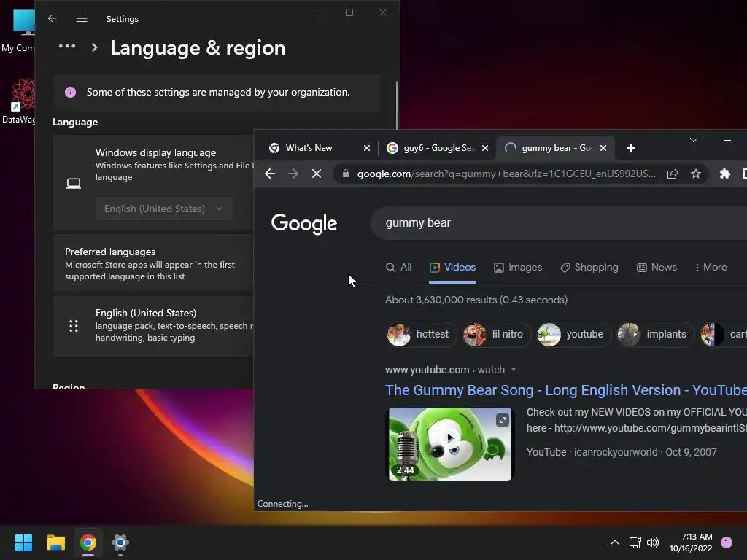Viewport: 747px width, 560px height.
Task: Open the Windows Start menu
Action: coord(23,542)
